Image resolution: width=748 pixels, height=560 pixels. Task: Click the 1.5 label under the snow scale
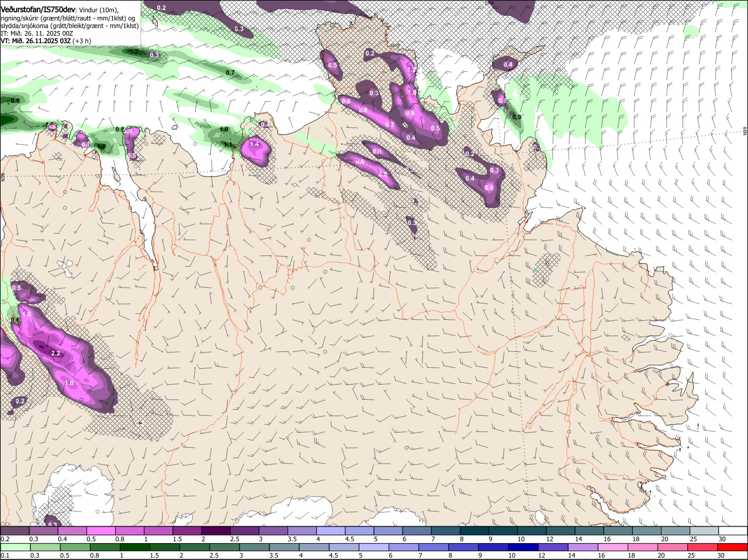(x=176, y=539)
